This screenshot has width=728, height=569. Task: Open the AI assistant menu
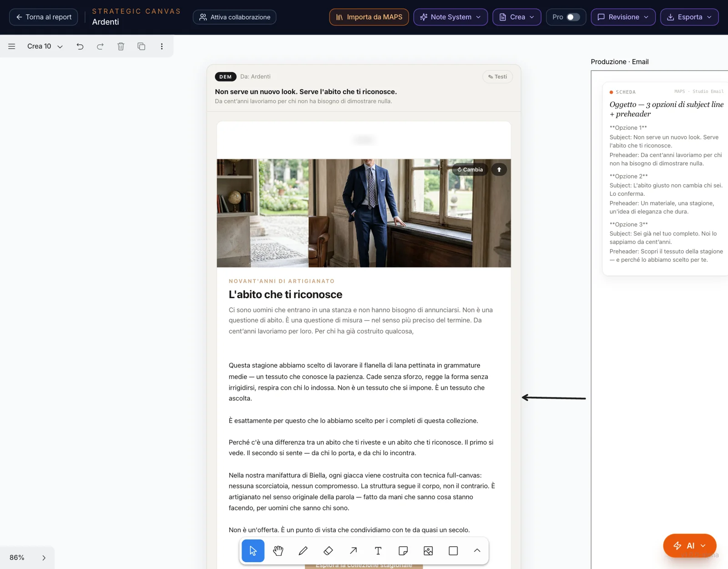click(690, 545)
